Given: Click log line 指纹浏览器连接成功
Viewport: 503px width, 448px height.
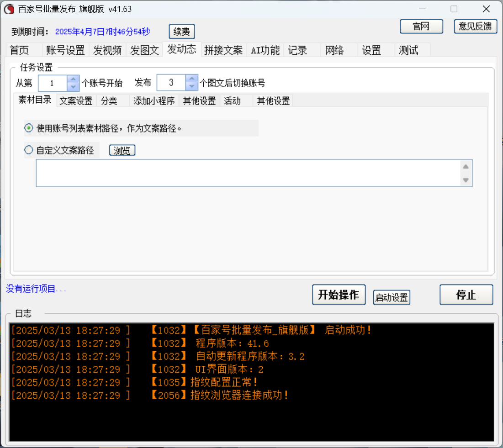Looking at the screenshot, I should [x=149, y=395].
